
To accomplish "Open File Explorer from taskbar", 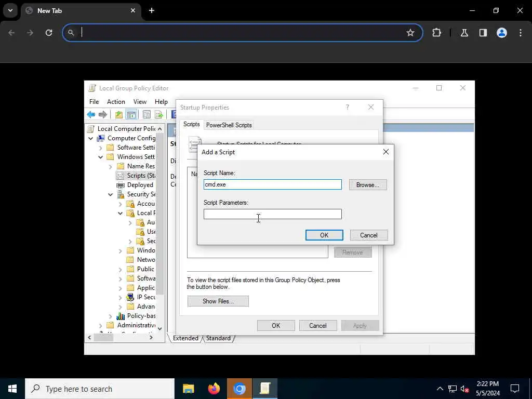I will (188, 389).
